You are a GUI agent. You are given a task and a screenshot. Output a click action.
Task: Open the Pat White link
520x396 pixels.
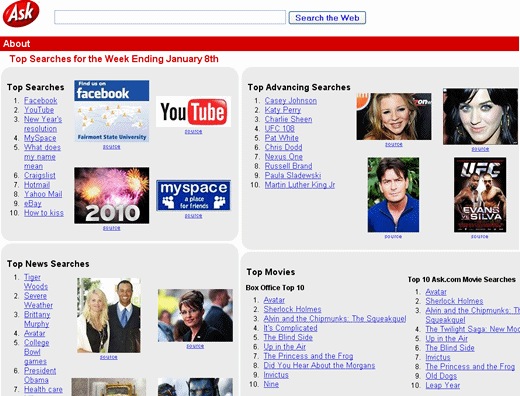(281, 138)
